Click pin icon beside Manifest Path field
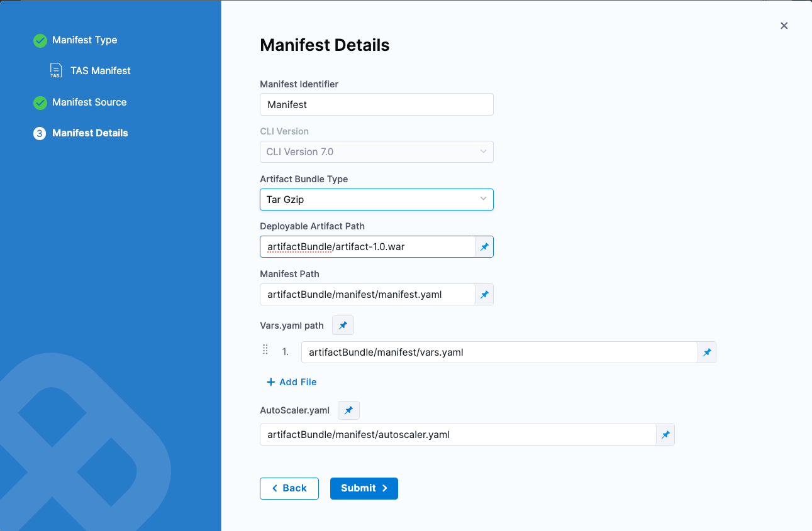 pyautogui.click(x=484, y=295)
